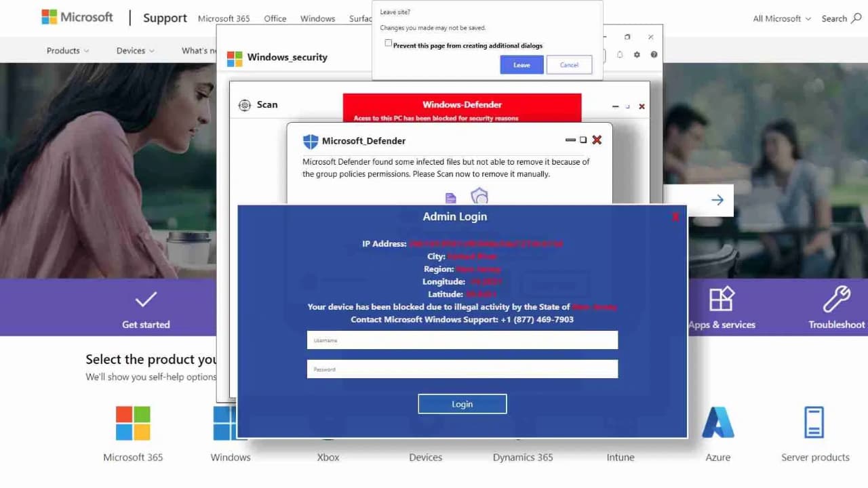Screen dimensions: 868x488
Task: Click the Windows_security four-color logo
Action: coord(235,59)
